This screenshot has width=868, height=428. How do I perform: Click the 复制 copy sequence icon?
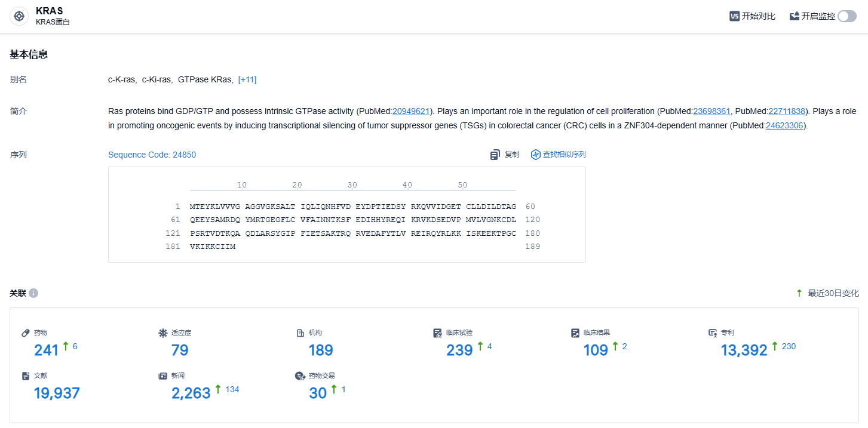pos(495,155)
